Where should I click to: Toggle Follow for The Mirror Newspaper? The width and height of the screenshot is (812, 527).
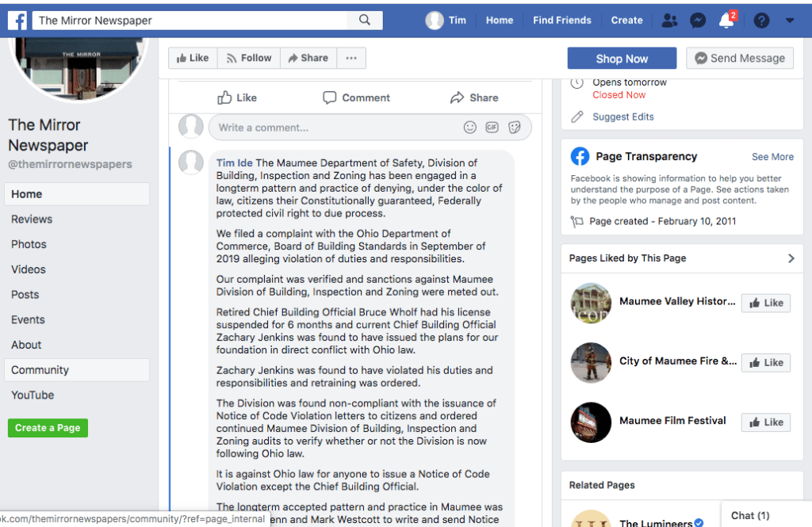(x=248, y=58)
